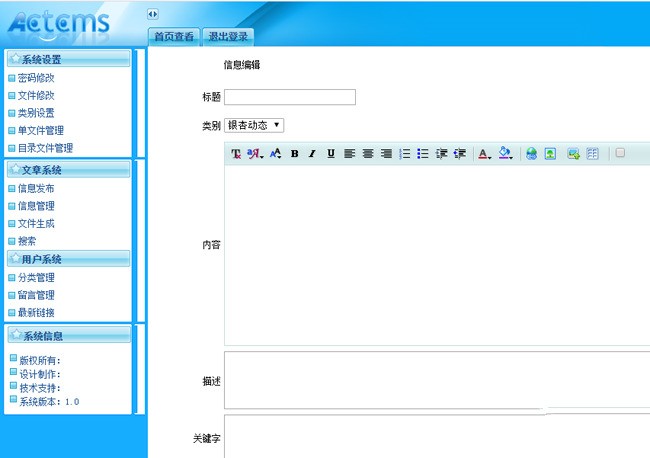650x458 pixels.
Task: Open the background fill color picker
Action: (505, 153)
